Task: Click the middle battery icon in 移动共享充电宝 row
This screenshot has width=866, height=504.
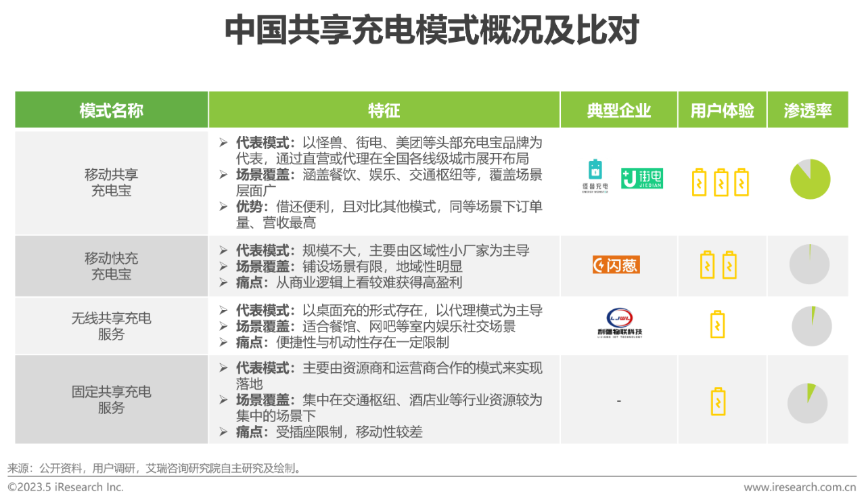Action: [x=721, y=182]
